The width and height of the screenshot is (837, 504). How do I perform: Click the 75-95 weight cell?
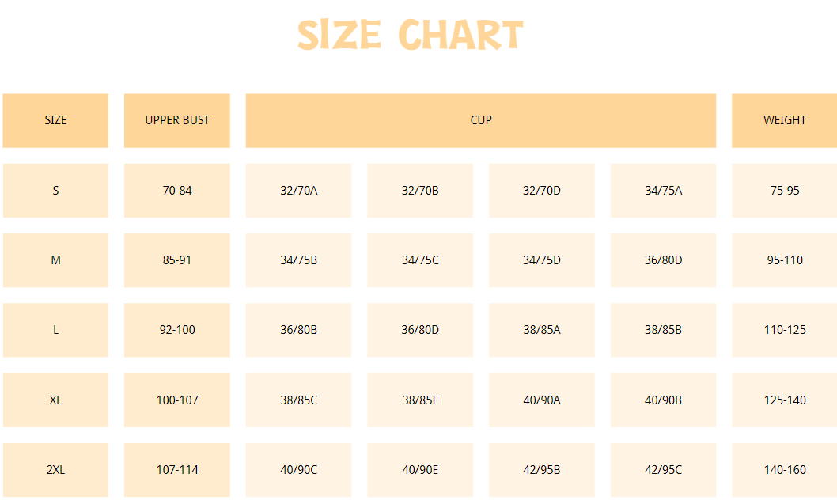(784, 191)
